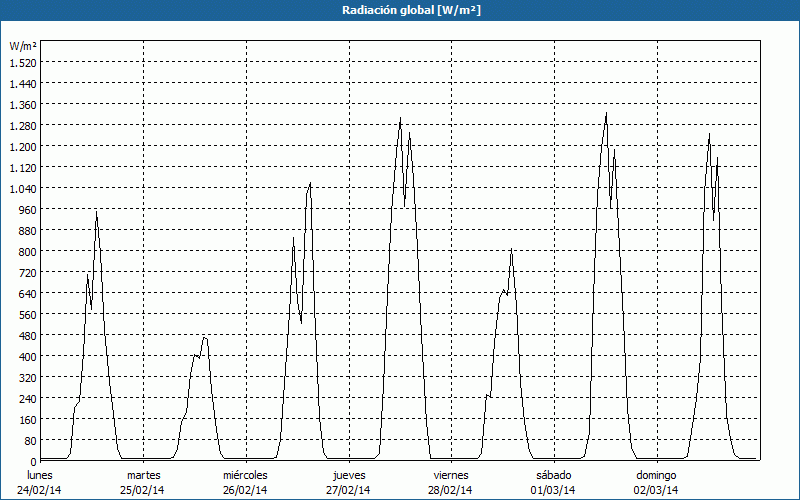
Task: Click the 01/03/14 date label
Action: tap(553, 490)
